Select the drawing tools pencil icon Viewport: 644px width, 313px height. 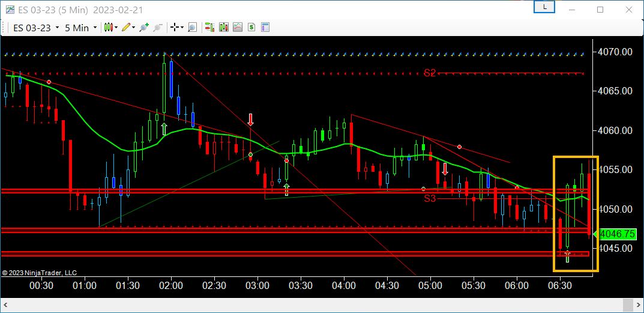[127, 28]
